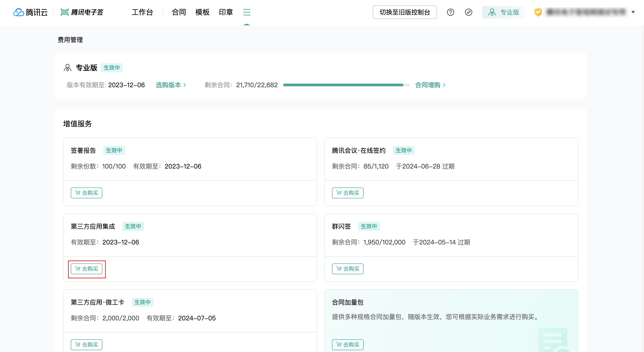This screenshot has width=644, height=352.
Task: Click the 腾讯会议·在线签约 card title
Action: (359, 150)
